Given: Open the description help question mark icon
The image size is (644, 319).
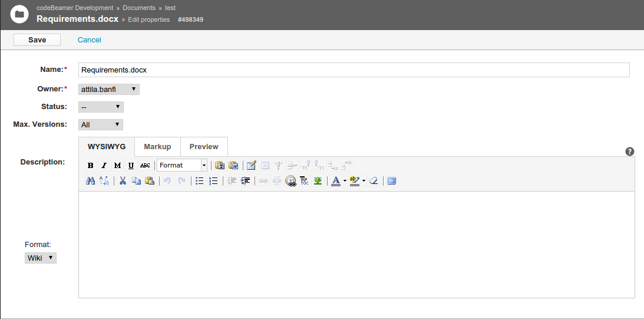Looking at the screenshot, I should coord(630,152).
